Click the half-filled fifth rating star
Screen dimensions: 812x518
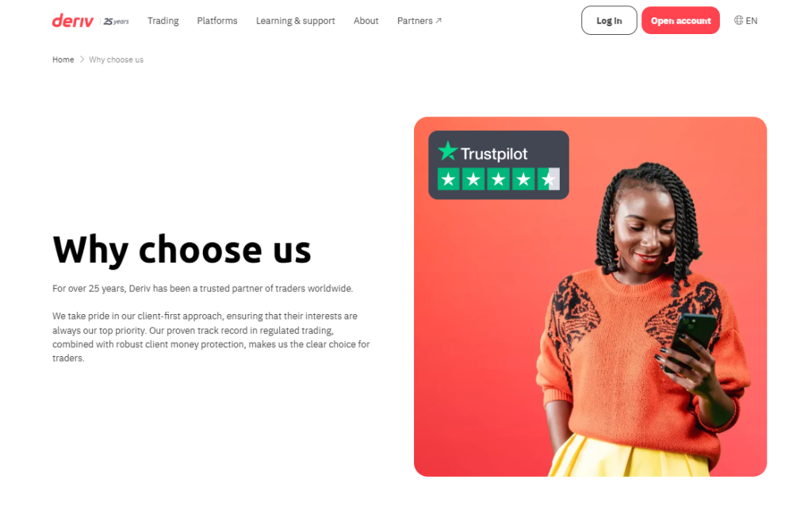[549, 179]
